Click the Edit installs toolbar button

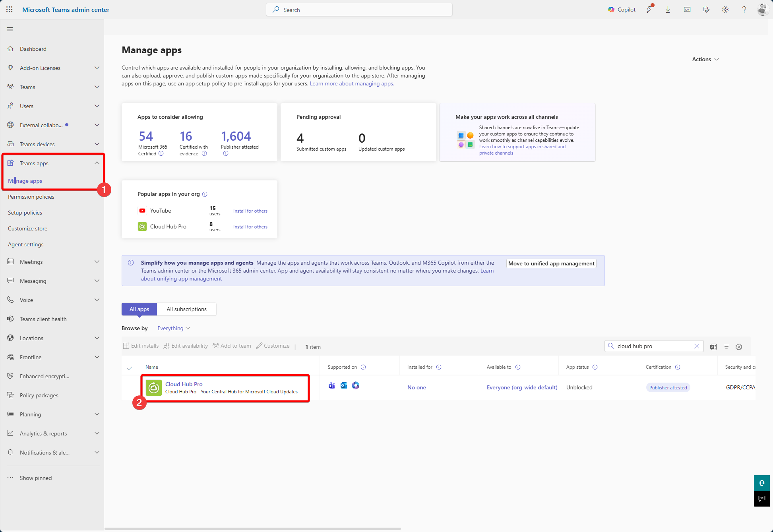click(141, 346)
